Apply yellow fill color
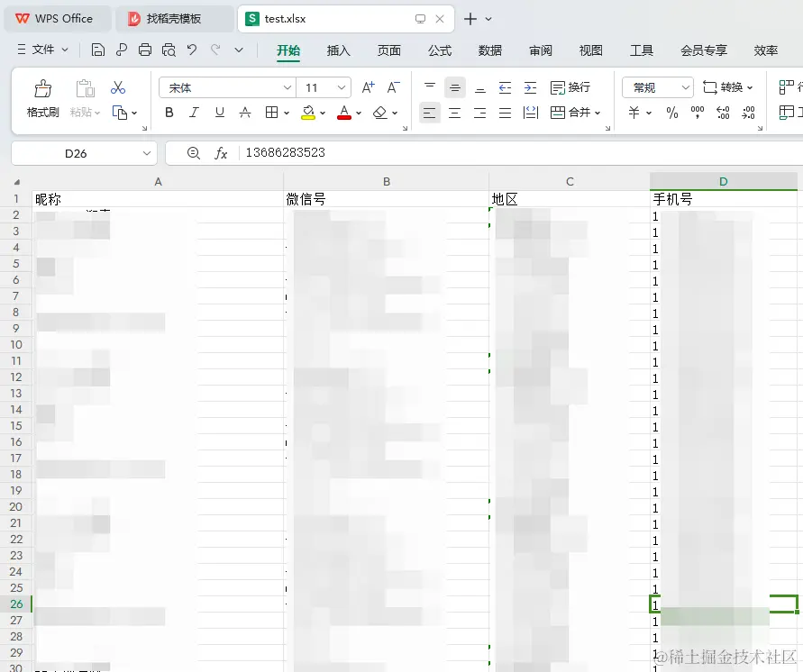 308,113
